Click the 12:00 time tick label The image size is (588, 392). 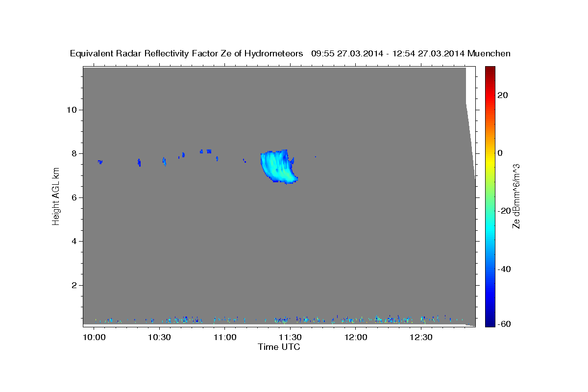coord(356,338)
